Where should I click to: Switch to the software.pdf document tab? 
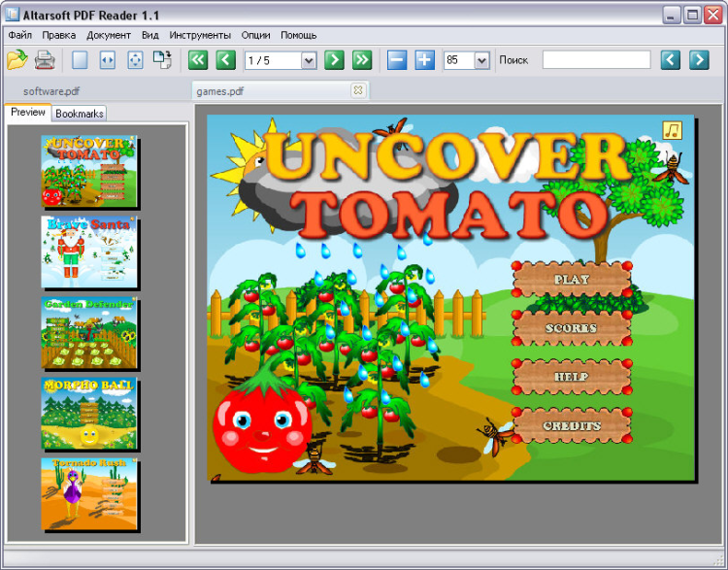51,91
